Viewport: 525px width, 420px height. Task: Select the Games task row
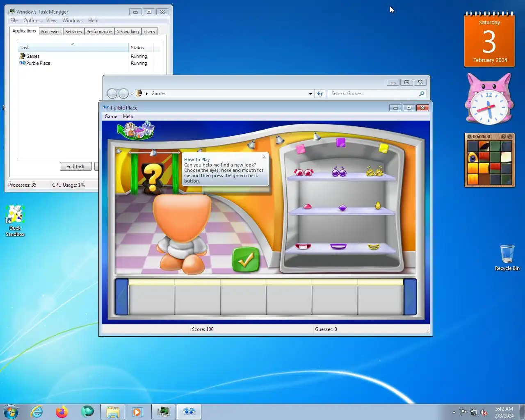tap(83, 56)
